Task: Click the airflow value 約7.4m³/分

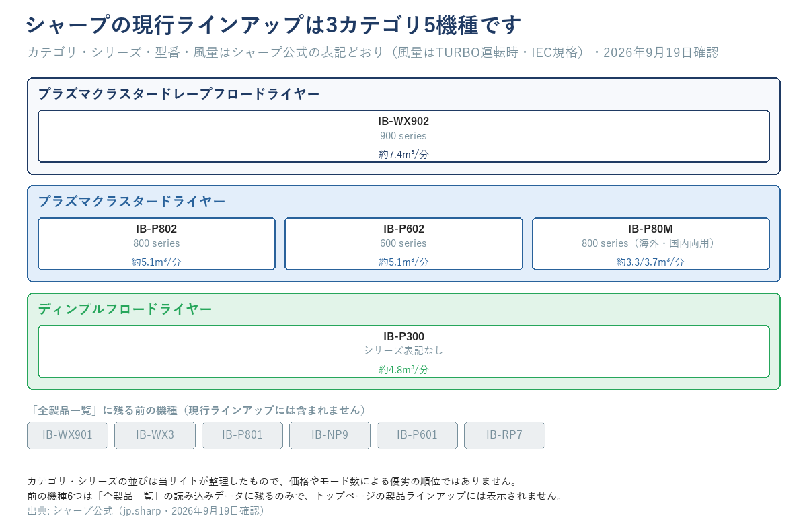Action: (x=403, y=154)
